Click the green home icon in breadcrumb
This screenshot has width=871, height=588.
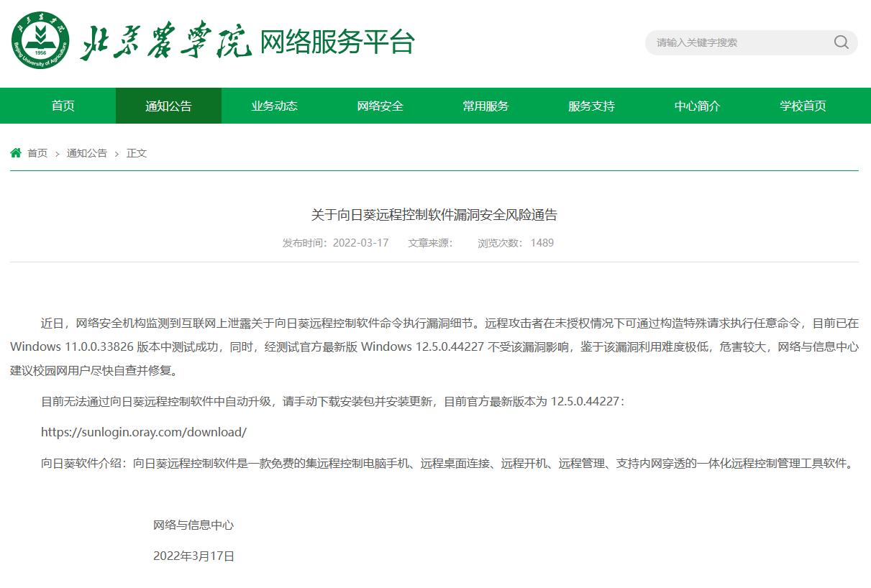click(x=15, y=152)
